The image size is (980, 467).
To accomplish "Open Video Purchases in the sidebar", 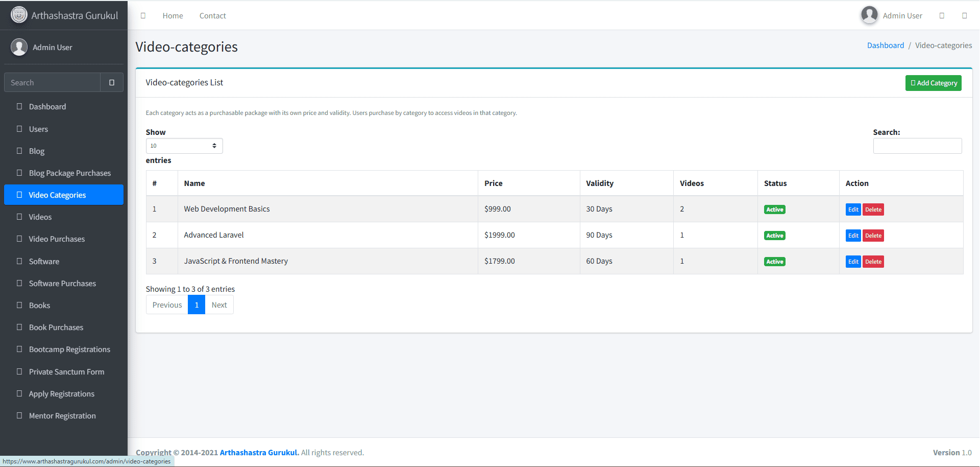I will click(x=64, y=239).
